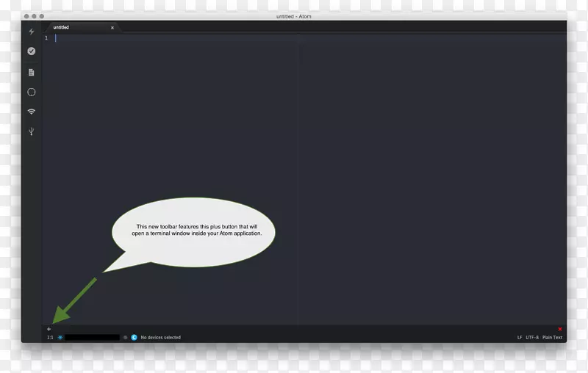The height and width of the screenshot is (373, 588).
Task: Open the LF line ending selector
Action: pos(520,338)
